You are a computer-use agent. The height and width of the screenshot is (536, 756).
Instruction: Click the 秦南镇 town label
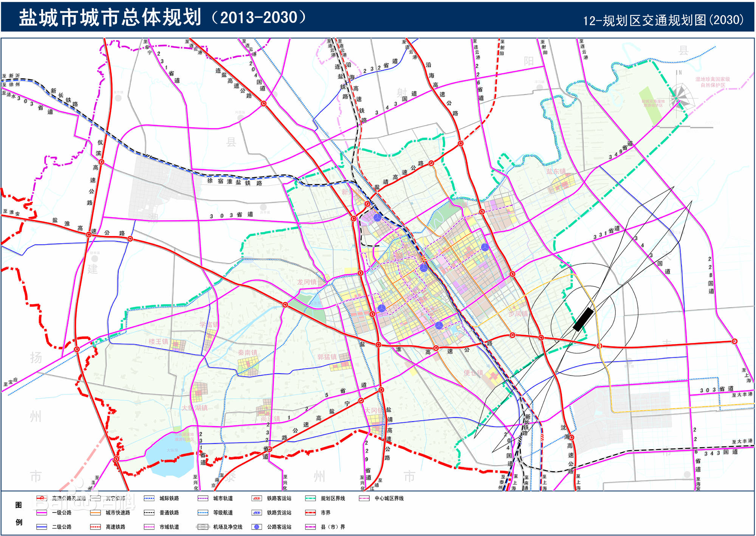(248, 352)
